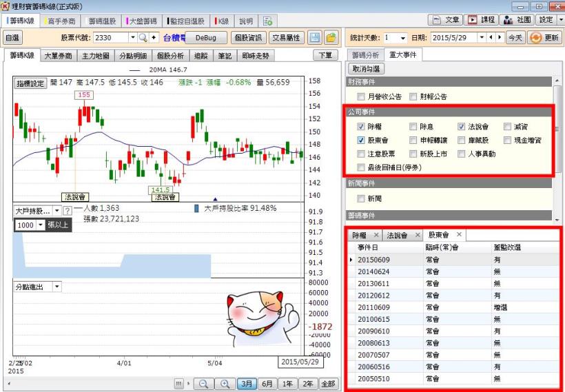Screen dimensions: 565x392
Task: Open the 分點明細 sub-tab
Action: [133, 56]
